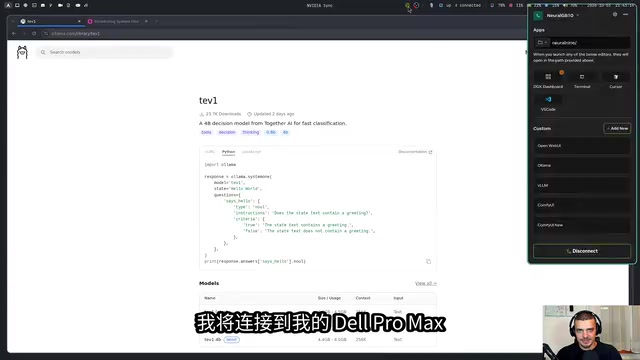Open the NVIDIA Sync settings gear
The image size is (640, 360).
pos(615,15)
